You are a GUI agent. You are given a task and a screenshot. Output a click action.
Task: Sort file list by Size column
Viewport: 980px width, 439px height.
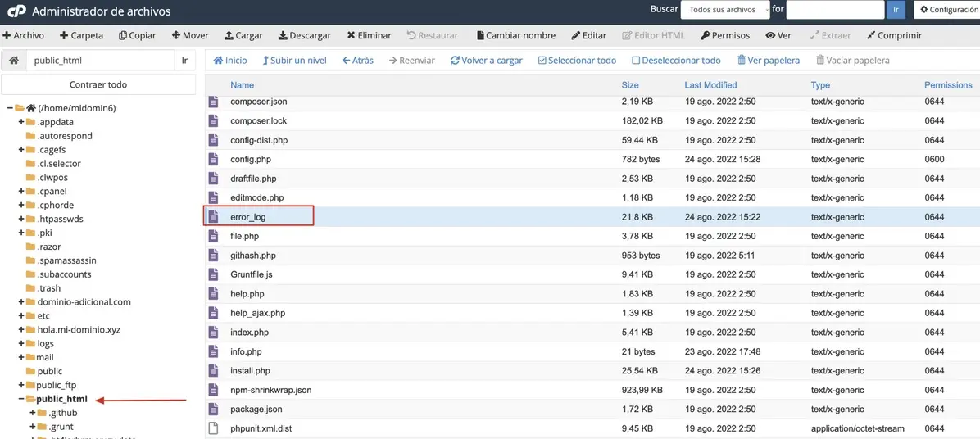click(x=629, y=85)
